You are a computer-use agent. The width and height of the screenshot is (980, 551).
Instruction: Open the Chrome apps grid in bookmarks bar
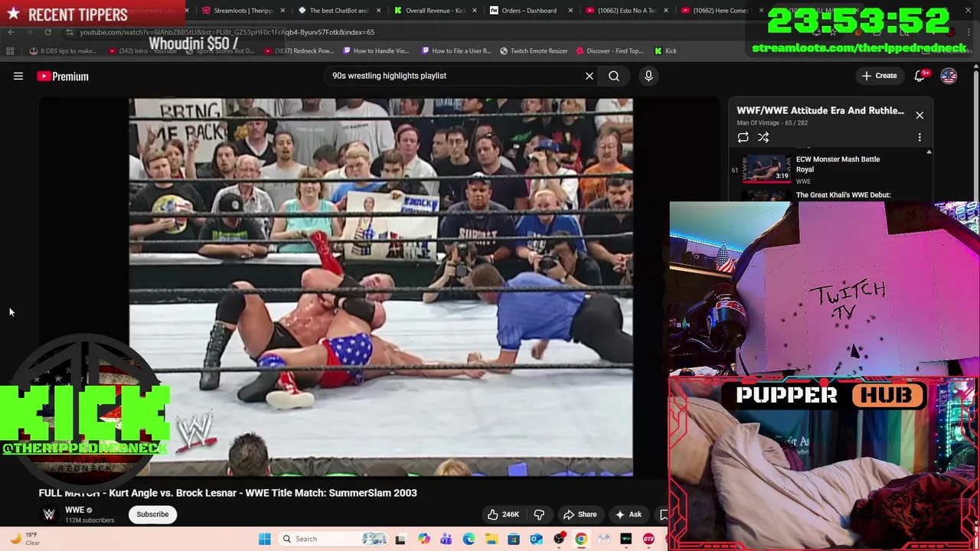[10, 51]
